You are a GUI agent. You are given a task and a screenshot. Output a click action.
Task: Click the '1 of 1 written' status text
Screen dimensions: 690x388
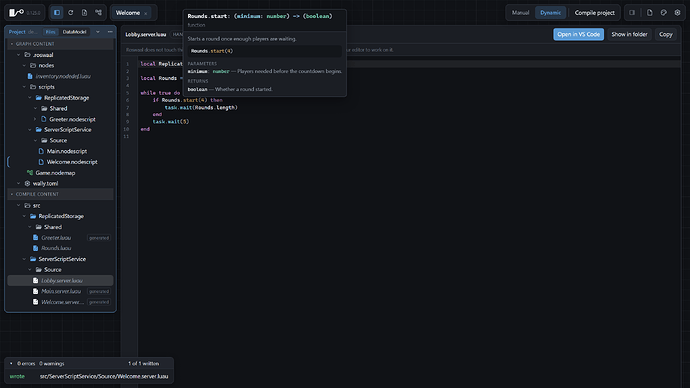[143, 364]
